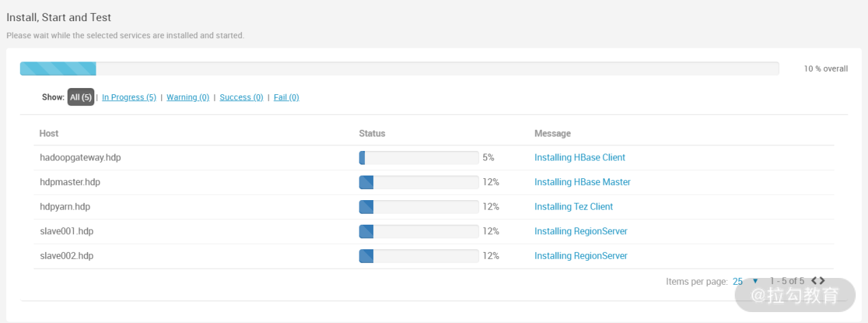This screenshot has width=868, height=323.
Task: Click the overall install progress bar
Action: [399, 69]
